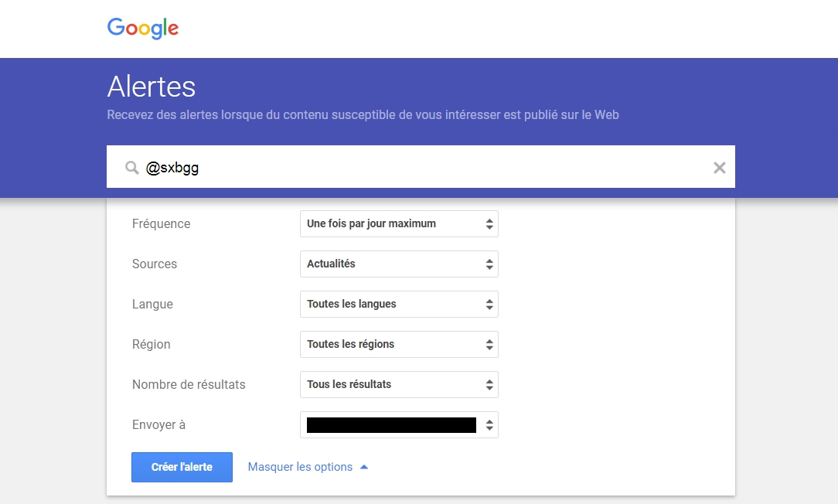Click into the @sxbgg search field

421,167
